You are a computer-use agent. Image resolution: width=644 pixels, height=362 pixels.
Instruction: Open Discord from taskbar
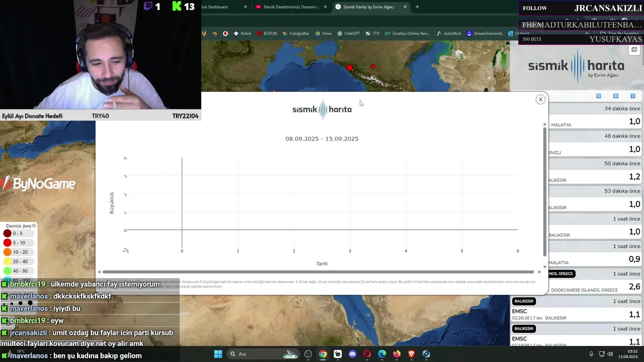coord(352,354)
